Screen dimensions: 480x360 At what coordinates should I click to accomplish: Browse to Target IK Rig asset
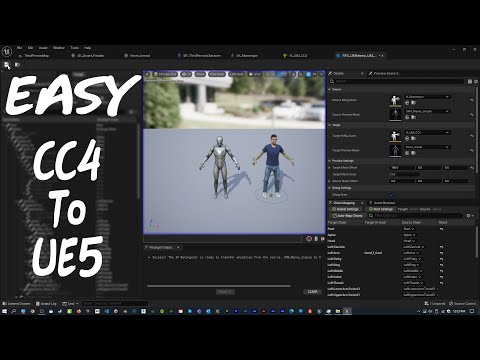414,139
